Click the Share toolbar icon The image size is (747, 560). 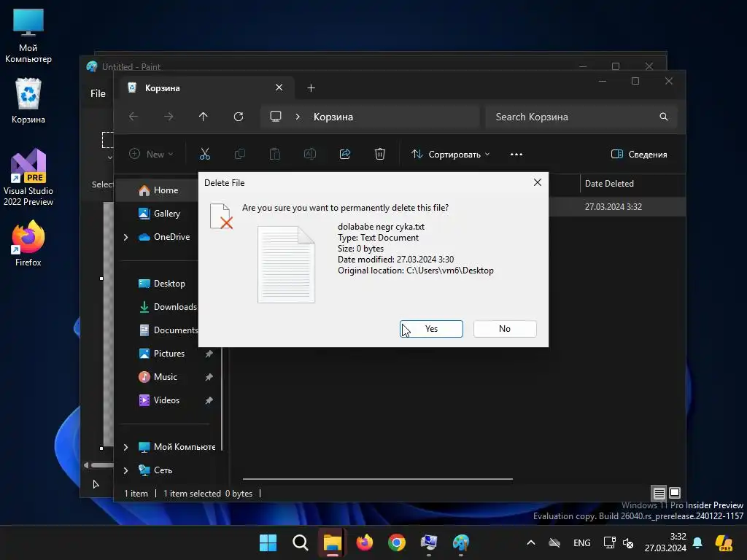(345, 155)
